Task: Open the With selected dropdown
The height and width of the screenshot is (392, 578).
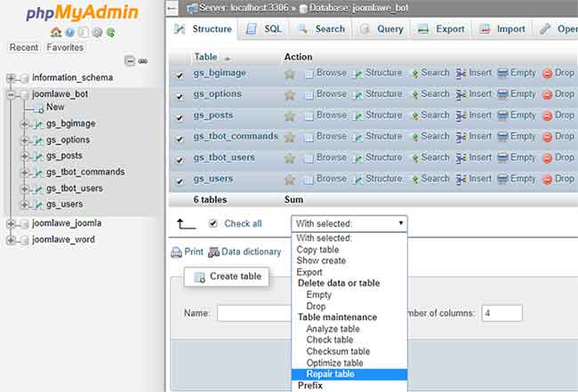Action: point(349,224)
